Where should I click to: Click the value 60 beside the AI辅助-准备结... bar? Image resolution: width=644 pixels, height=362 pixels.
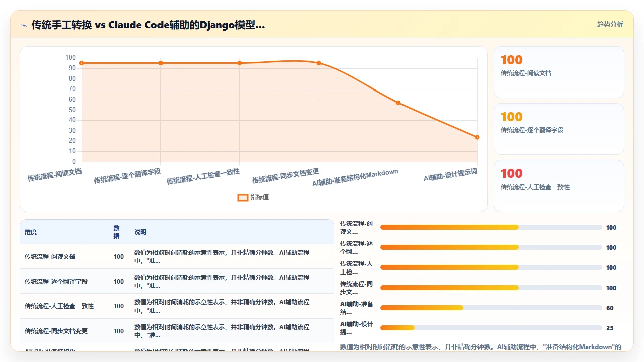610,308
